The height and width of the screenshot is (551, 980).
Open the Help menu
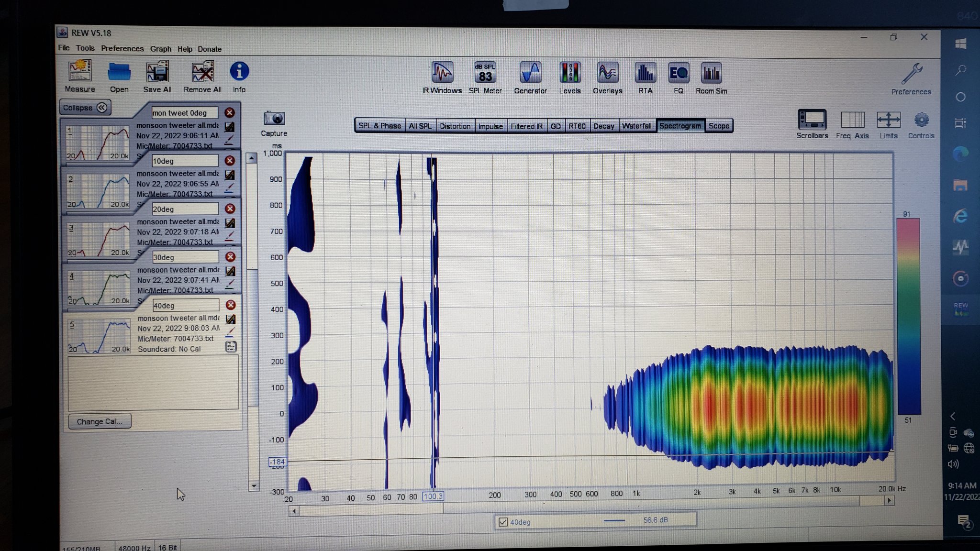tap(185, 49)
